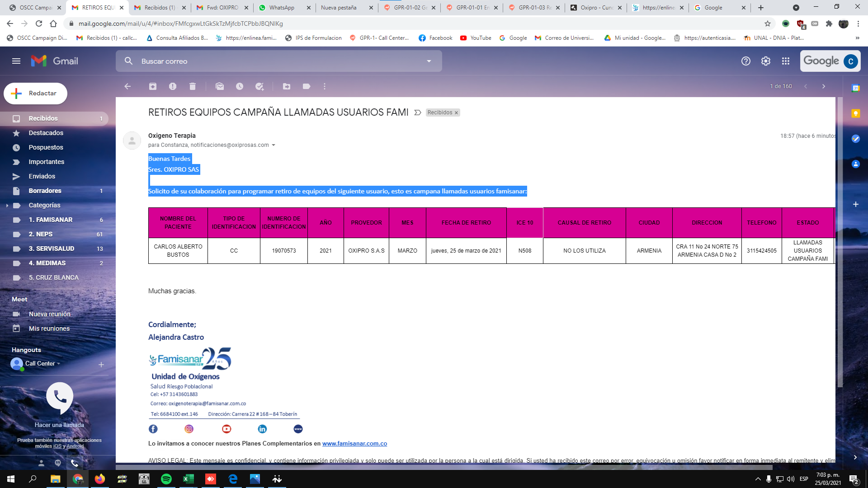Click email vertical scrollbar
Screen dimensions: 868x488
[x=840, y=242]
